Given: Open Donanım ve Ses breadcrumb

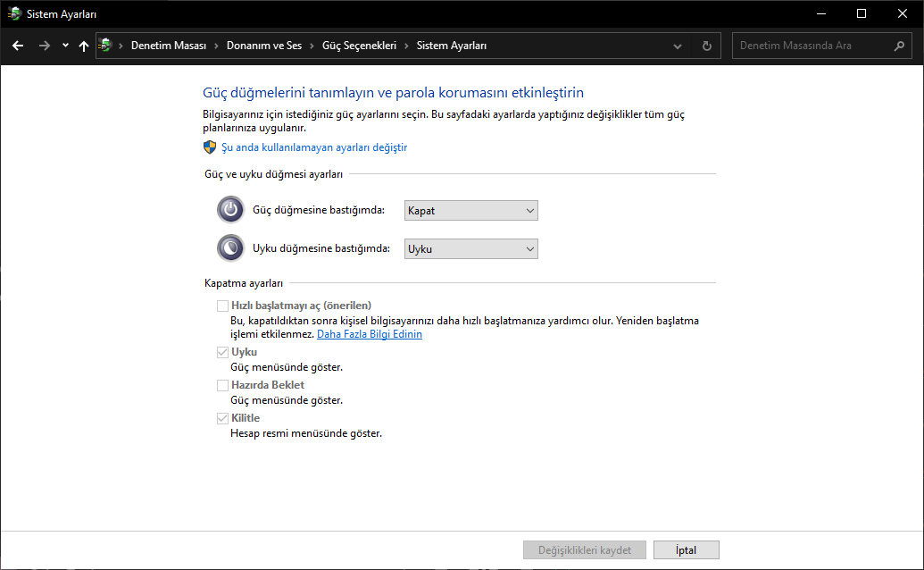Looking at the screenshot, I should click(264, 46).
